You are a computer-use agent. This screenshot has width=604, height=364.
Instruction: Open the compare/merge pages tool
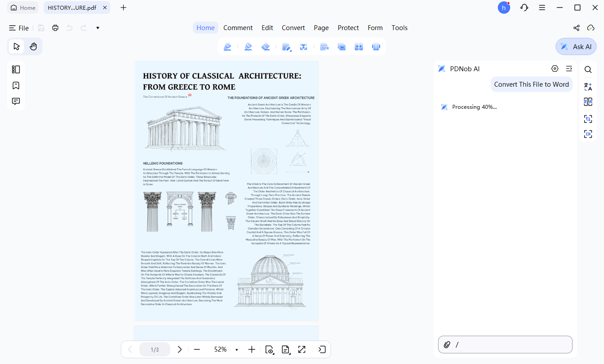[359, 46]
